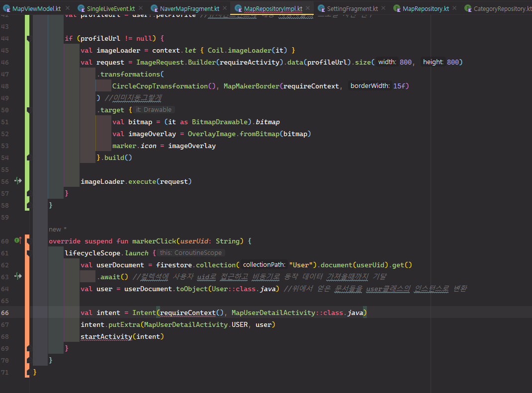This screenshot has width=532, height=393.
Task: Switch to the SingleLiveEvent.kt tab
Action: (x=110, y=8)
